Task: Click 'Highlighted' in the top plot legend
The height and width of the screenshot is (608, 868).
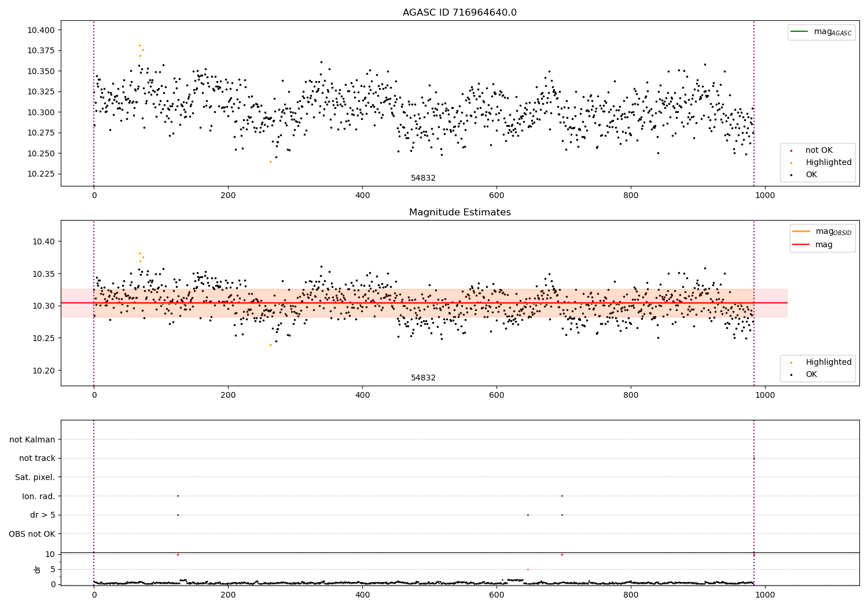Action: [829, 163]
